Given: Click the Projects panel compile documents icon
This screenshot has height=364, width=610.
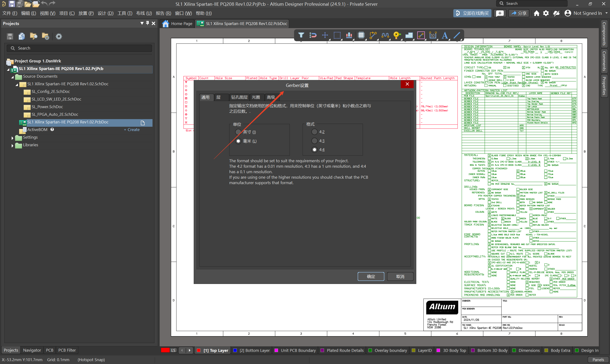Looking at the screenshot, I should point(22,36).
